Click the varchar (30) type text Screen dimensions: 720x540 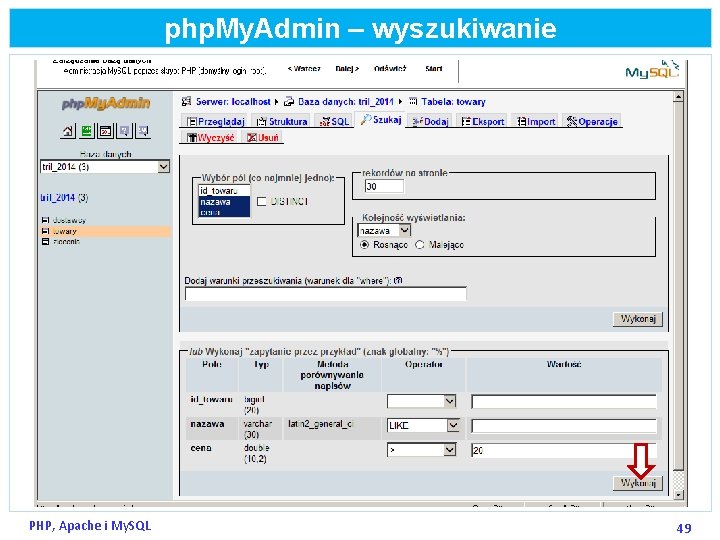[258, 429]
